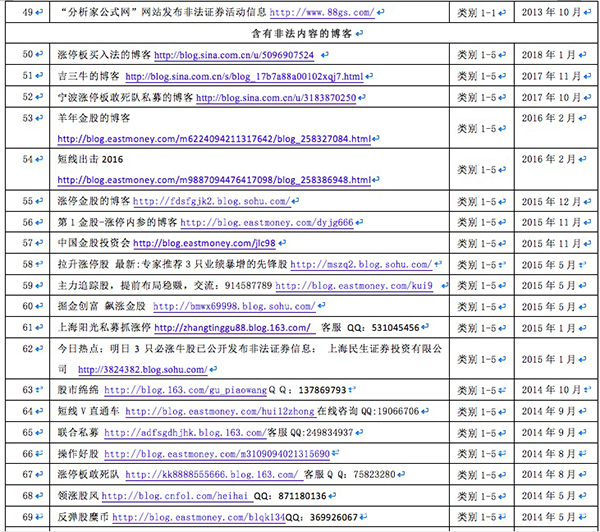Visit the fdsfgjk2.blog.sohu.com link
Image resolution: width=600 pixels, height=532 pixels.
point(212,201)
